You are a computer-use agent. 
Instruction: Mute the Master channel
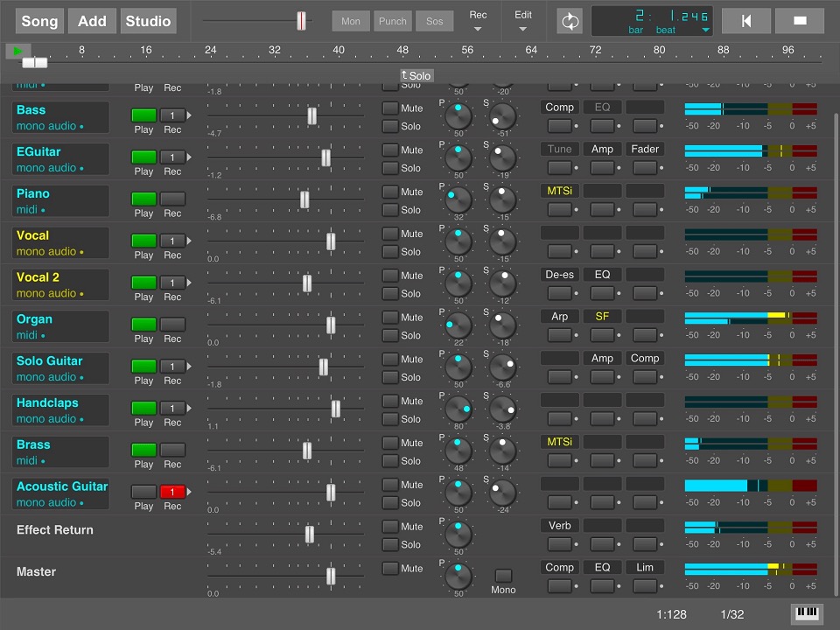click(390, 568)
